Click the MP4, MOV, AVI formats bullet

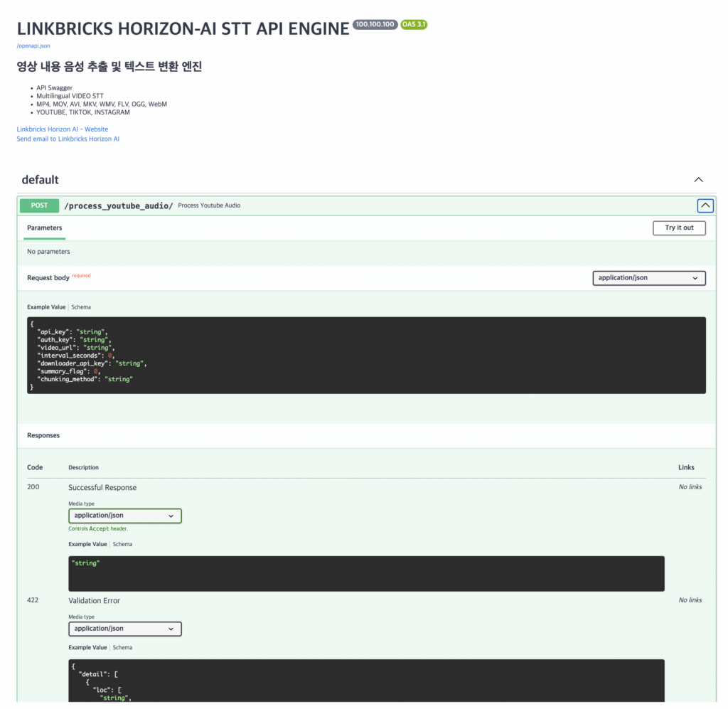[102, 104]
